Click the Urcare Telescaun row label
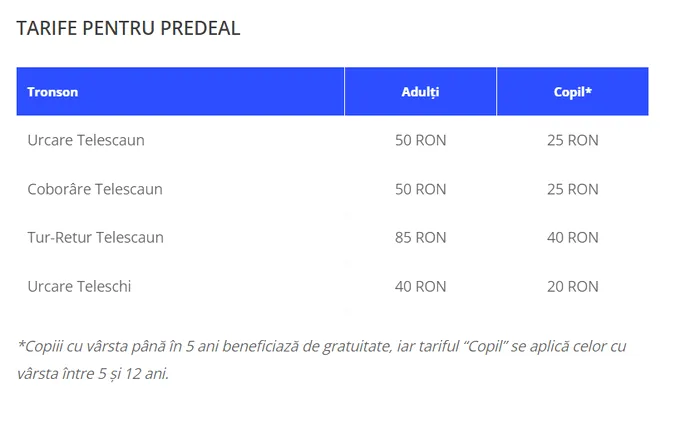This screenshot has width=700, height=423. (86, 140)
